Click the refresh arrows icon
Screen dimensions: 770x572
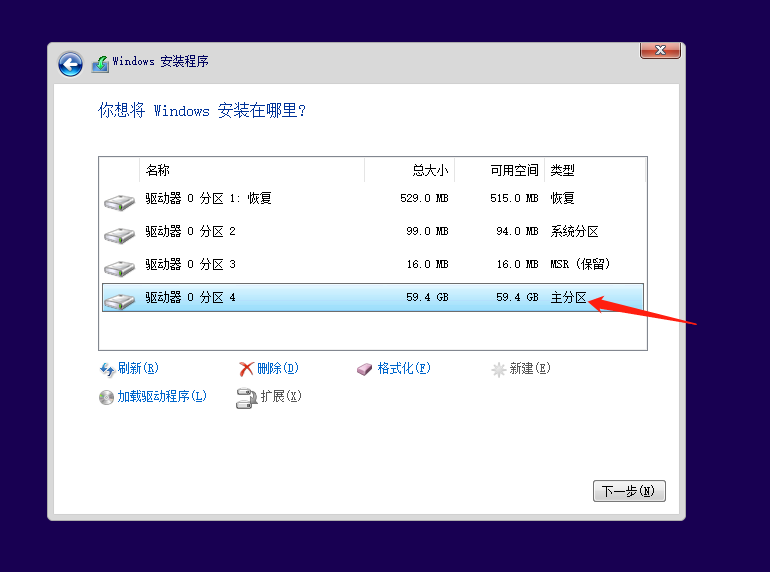coord(107,369)
